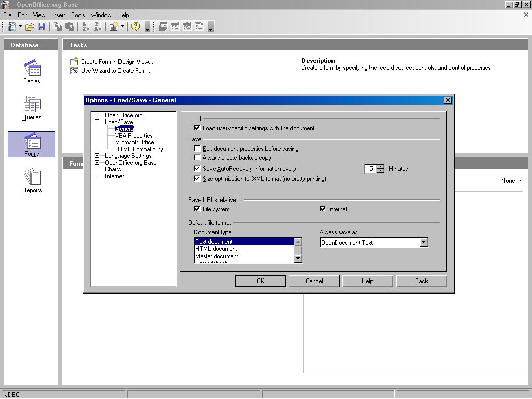
Task: Click the Back button in Options dialog
Action: pyautogui.click(x=421, y=281)
